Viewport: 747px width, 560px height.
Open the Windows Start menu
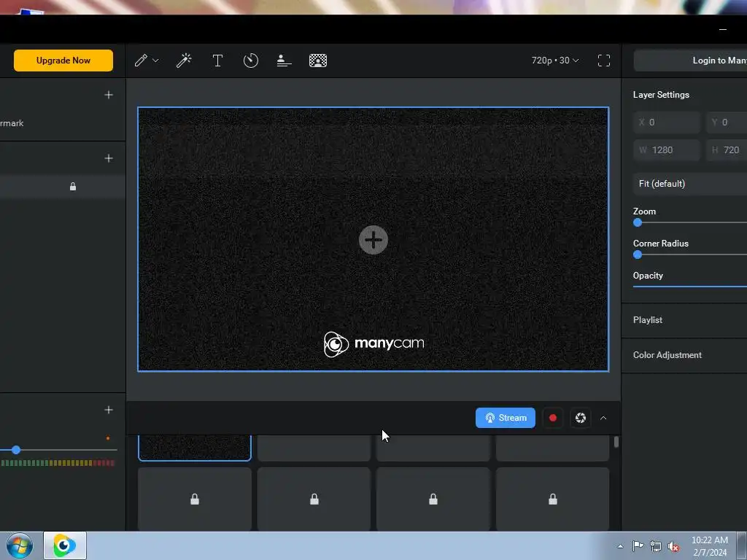click(x=20, y=545)
